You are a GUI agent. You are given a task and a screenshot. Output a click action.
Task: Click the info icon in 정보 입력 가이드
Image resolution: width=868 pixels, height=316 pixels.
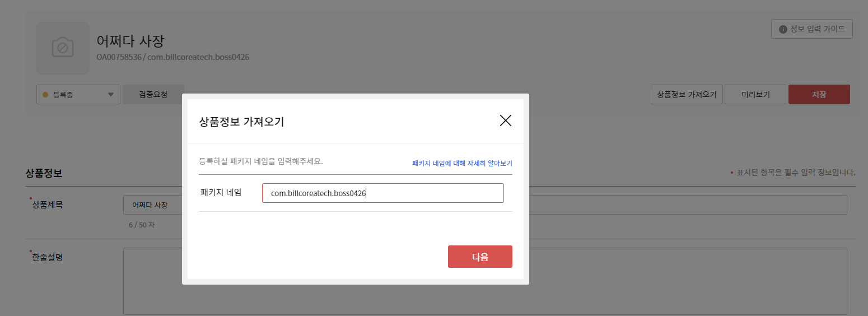coord(783,29)
